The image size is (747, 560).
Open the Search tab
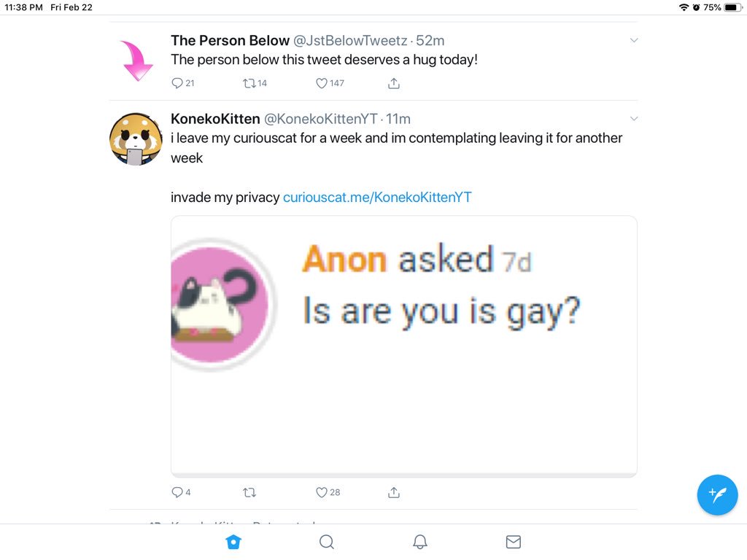coord(327,542)
